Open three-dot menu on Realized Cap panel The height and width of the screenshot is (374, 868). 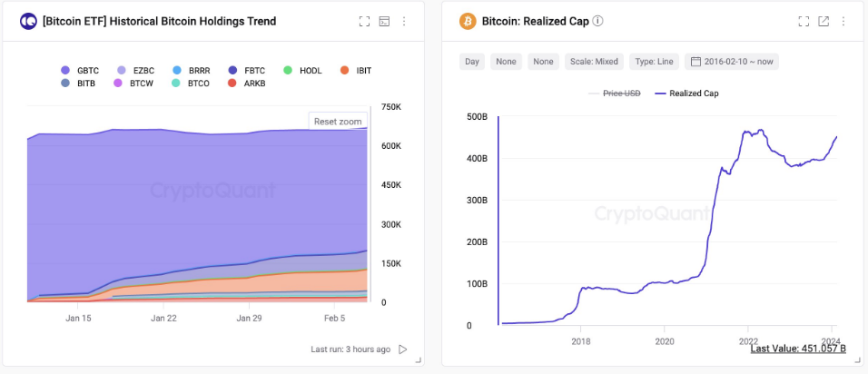(843, 21)
